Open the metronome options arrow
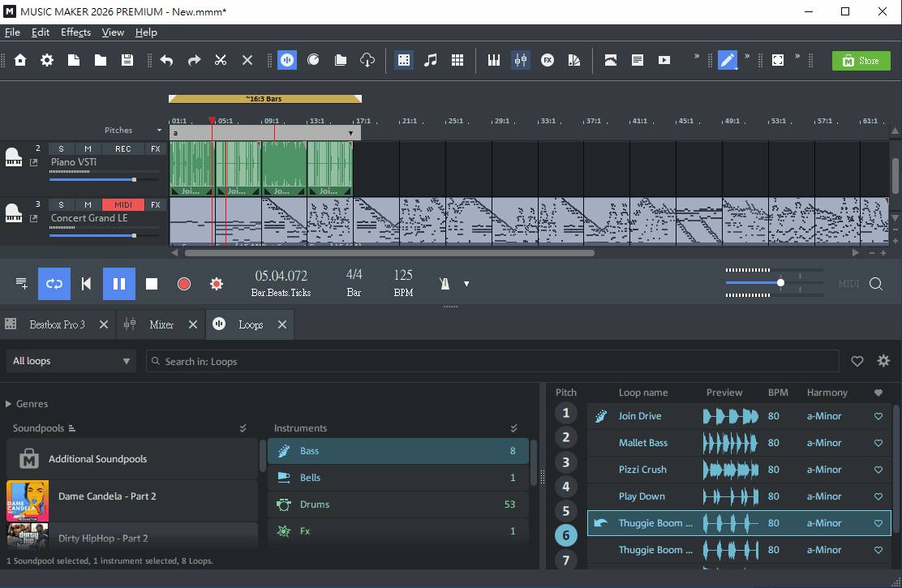The image size is (902, 588). [466, 284]
